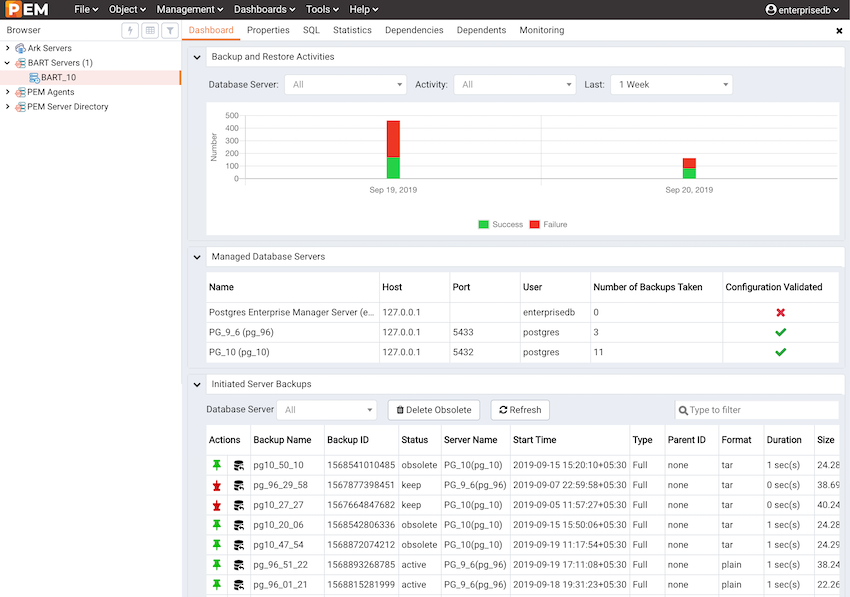
Task: Collapse the Backup and Restore Activities section
Action: click(x=197, y=57)
